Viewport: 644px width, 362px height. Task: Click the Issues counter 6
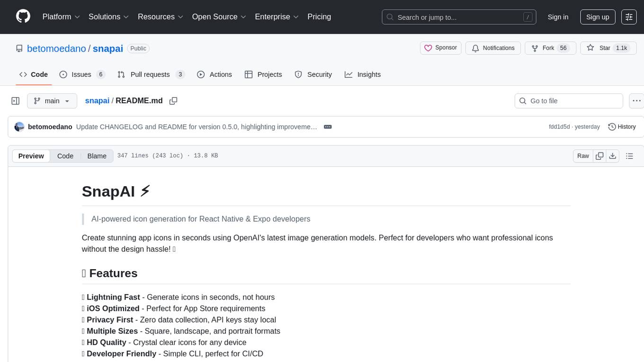[100, 74]
